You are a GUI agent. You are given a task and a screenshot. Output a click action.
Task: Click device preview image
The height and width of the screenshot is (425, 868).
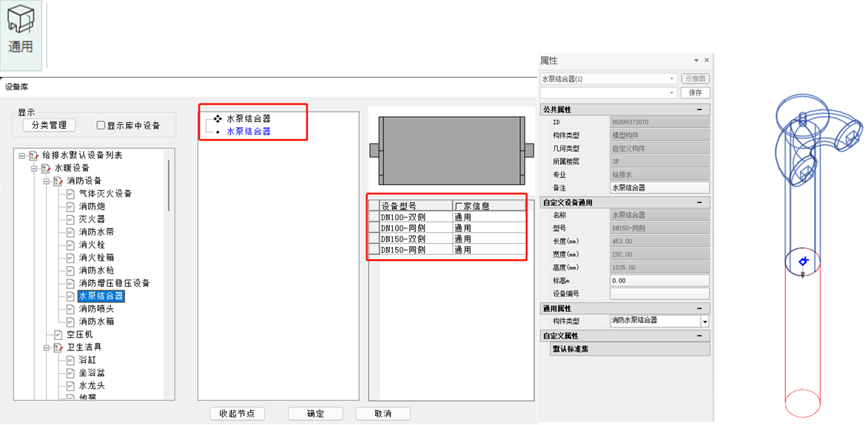click(451, 150)
